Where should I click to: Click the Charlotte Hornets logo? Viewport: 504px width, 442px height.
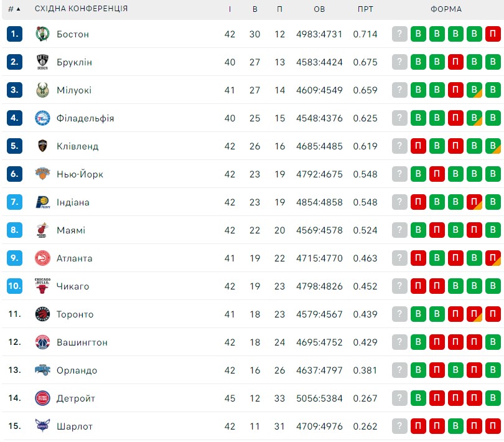pos(42,426)
